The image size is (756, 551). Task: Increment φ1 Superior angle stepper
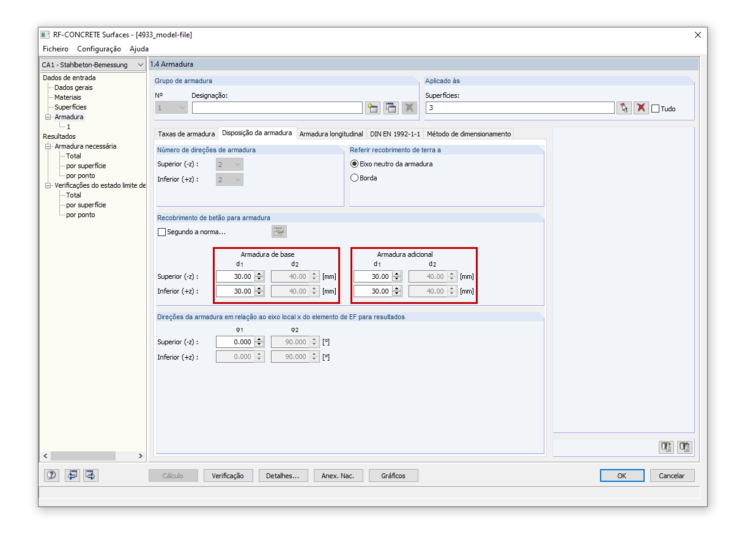click(259, 339)
